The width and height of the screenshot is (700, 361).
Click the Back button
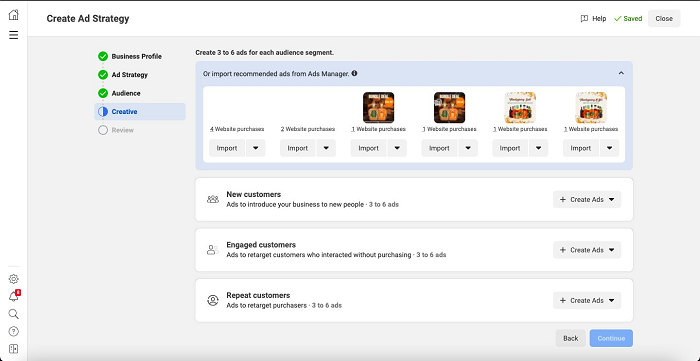click(571, 338)
